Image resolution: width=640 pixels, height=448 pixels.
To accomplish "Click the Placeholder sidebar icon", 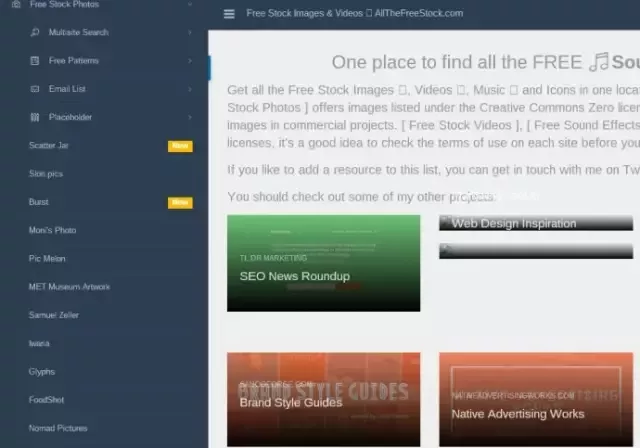I will [36, 117].
